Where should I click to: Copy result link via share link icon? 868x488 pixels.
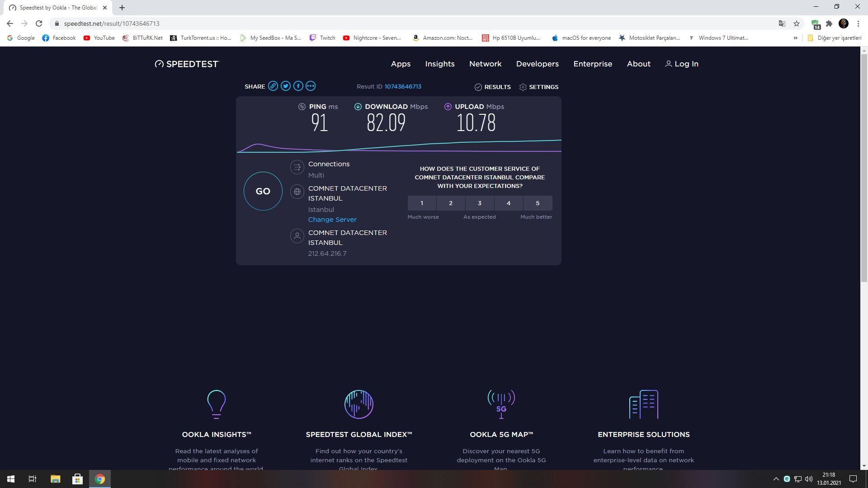click(273, 86)
